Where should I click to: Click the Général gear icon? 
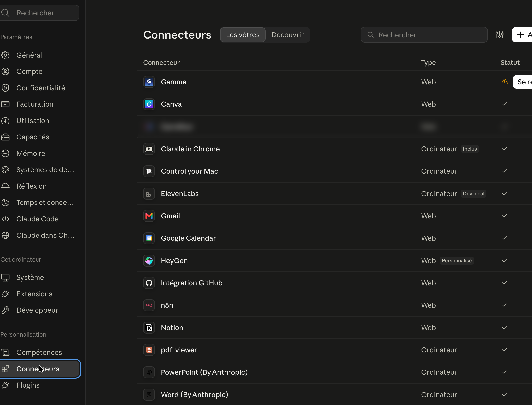(5, 55)
